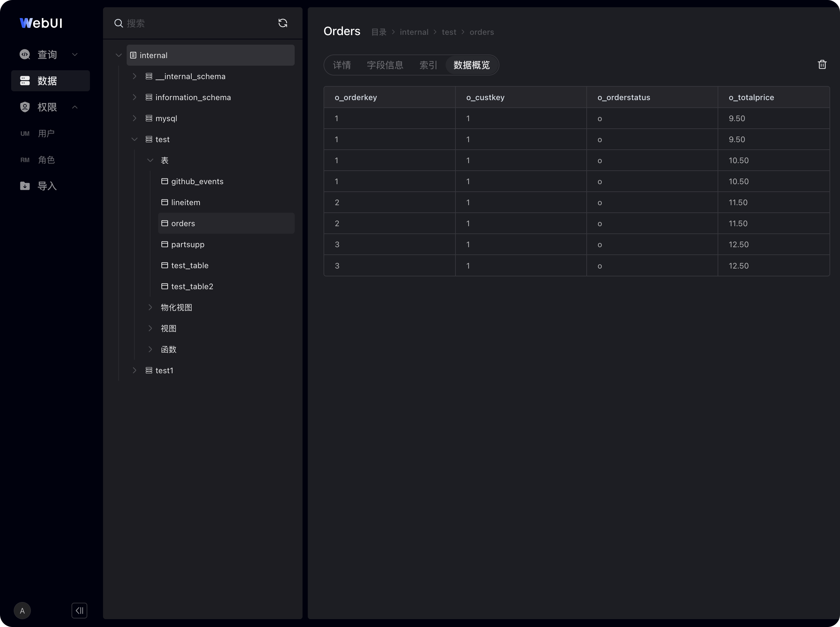This screenshot has width=840, height=627.
Task: Click the orders breadcrumb
Action: coord(481,32)
